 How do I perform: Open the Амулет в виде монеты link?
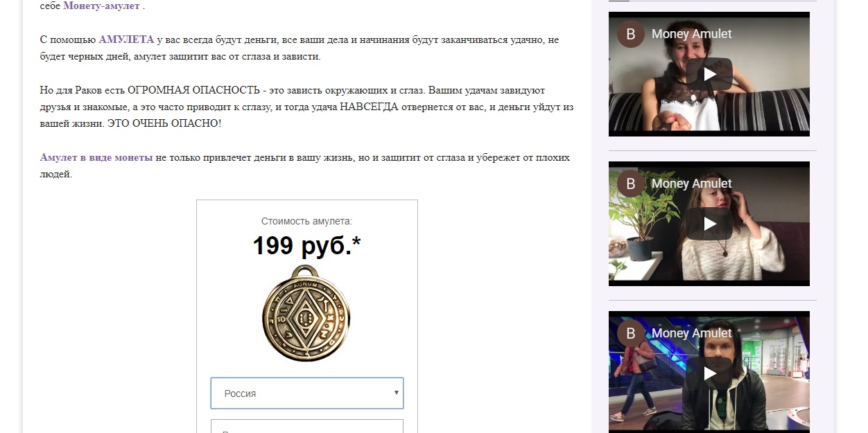pyautogui.click(x=96, y=157)
